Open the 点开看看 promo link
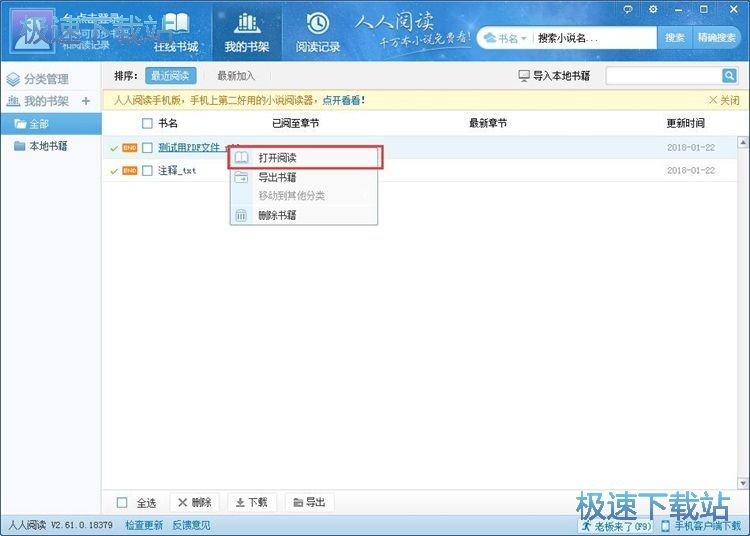The image size is (750, 536). pos(343,100)
